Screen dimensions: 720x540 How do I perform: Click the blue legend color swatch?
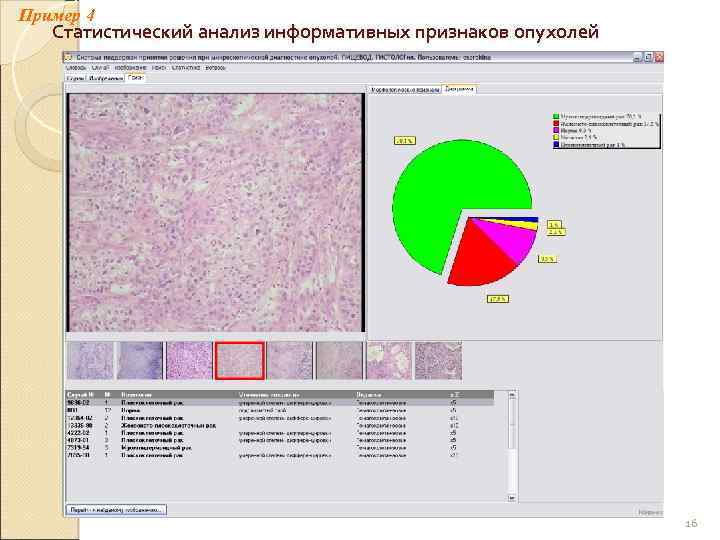click(557, 144)
